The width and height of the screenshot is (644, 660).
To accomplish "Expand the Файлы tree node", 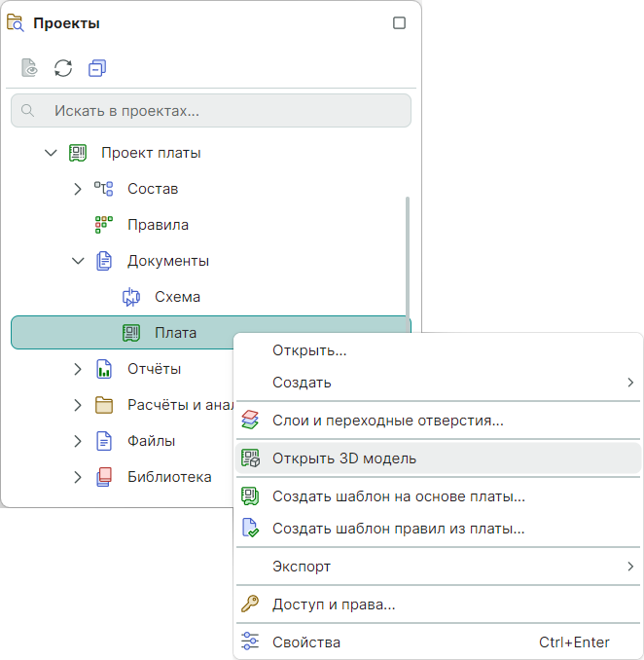I will 78,441.
